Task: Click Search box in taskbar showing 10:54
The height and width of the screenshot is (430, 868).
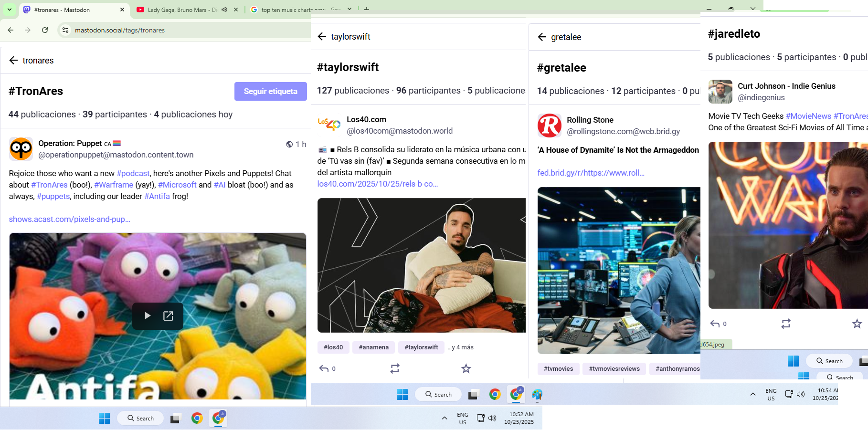Action: coord(439,395)
